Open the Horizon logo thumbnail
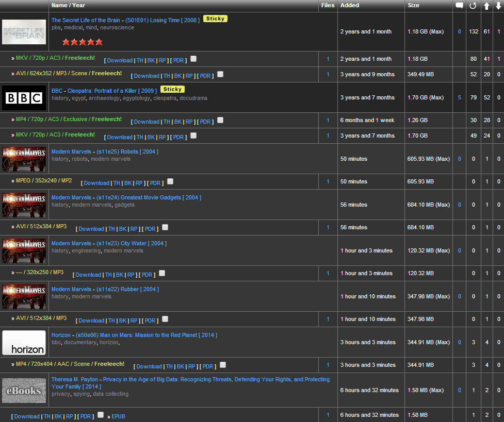 pos(24,343)
